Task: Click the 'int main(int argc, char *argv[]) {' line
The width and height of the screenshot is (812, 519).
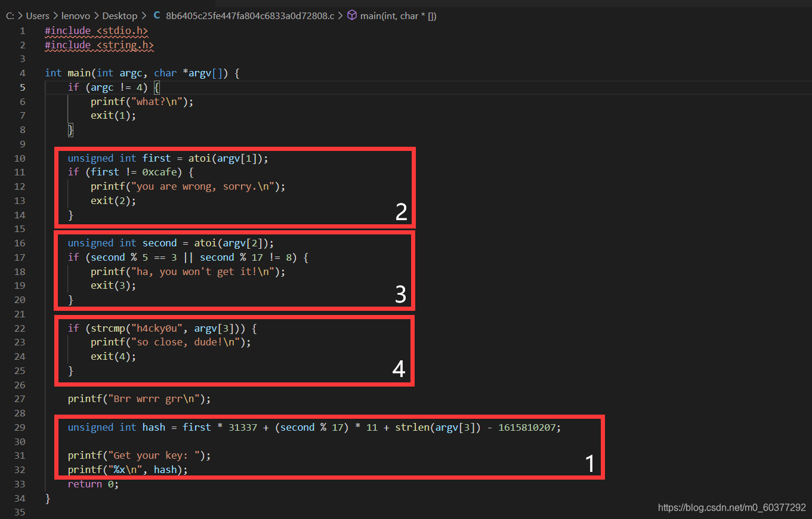Action: (142, 73)
